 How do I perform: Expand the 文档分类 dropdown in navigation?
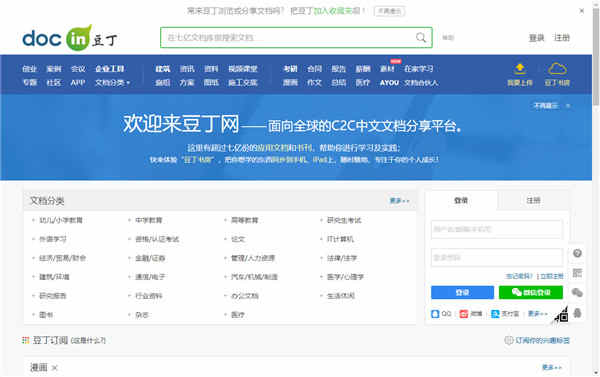point(112,83)
